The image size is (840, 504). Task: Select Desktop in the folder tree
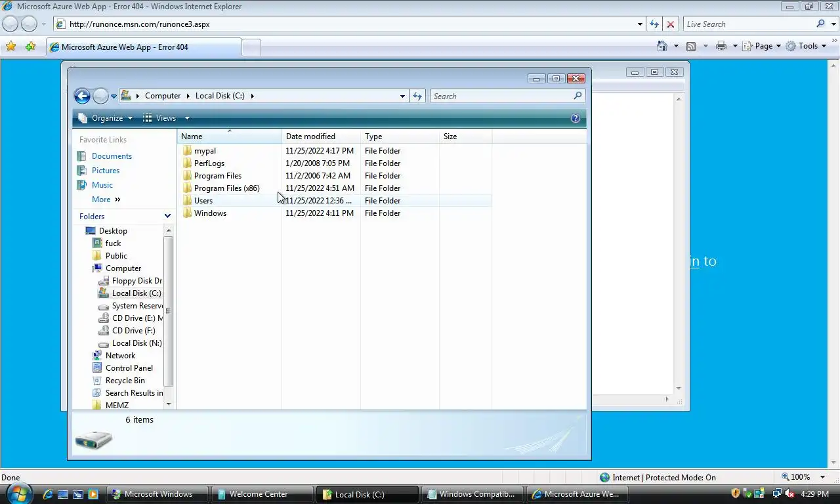coord(113,231)
